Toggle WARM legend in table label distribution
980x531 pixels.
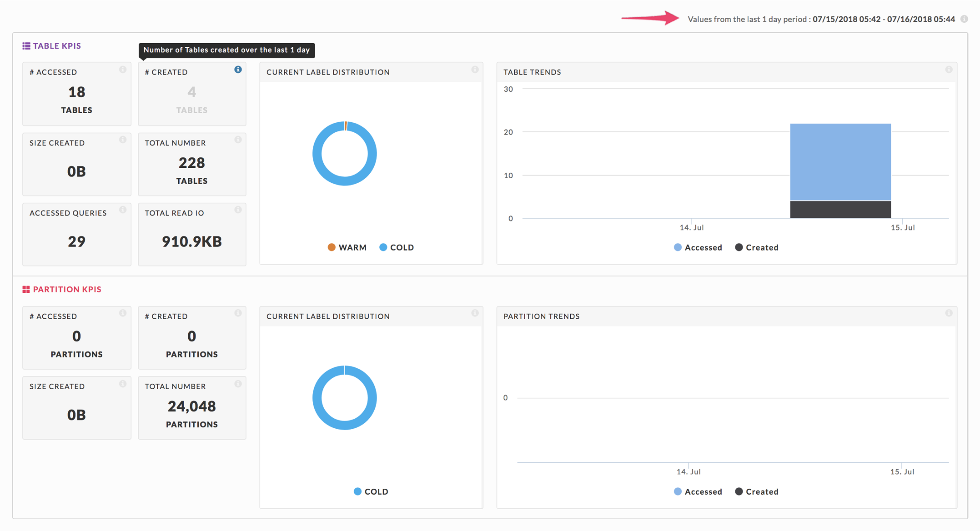(x=347, y=247)
